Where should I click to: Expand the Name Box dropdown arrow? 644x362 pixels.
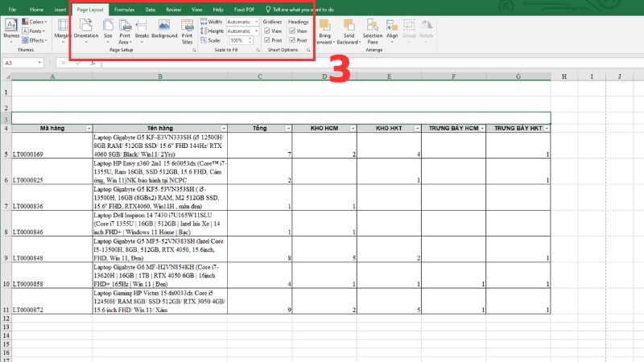coord(39,63)
